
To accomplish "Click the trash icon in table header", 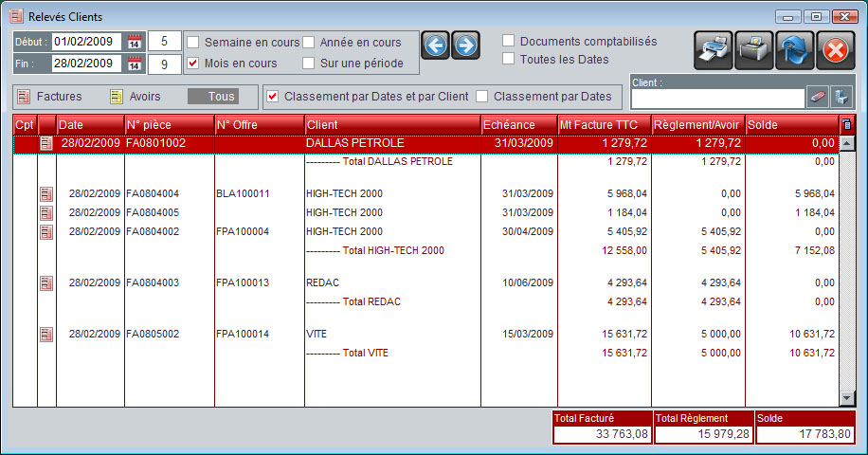I will [846, 124].
